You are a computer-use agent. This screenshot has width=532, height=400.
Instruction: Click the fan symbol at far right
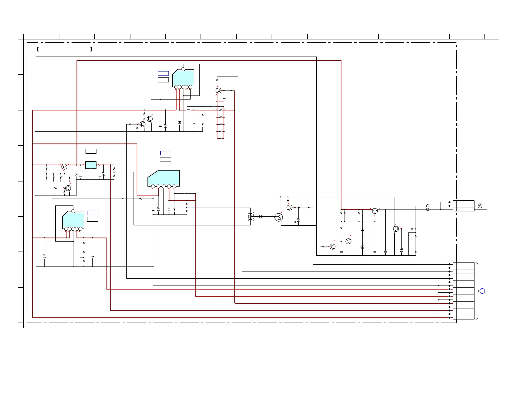(x=480, y=206)
